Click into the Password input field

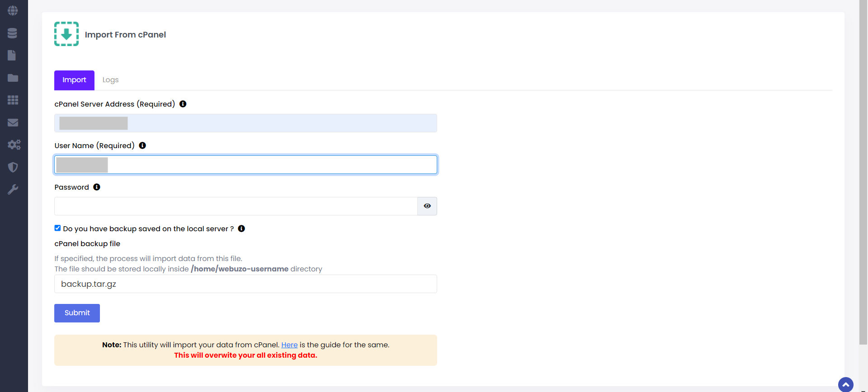tap(236, 206)
